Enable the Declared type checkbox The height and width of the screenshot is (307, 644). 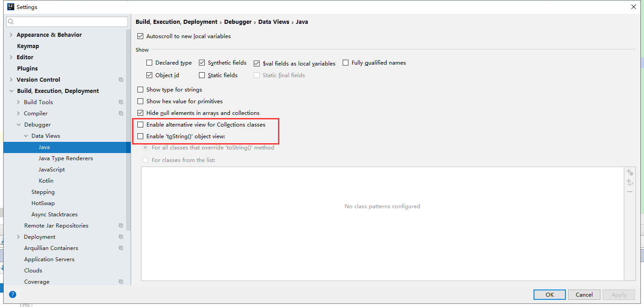click(x=150, y=63)
